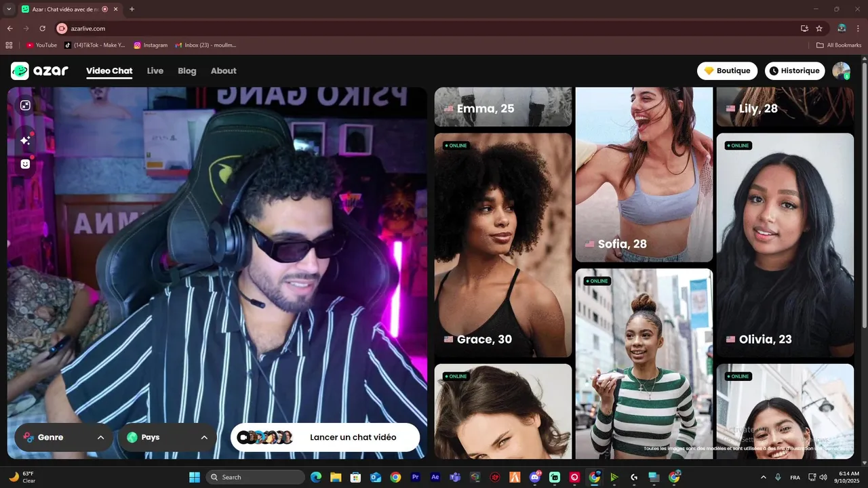Click the address bar URL azarlive.com
Screen dimensions: 868x488
tap(88, 28)
